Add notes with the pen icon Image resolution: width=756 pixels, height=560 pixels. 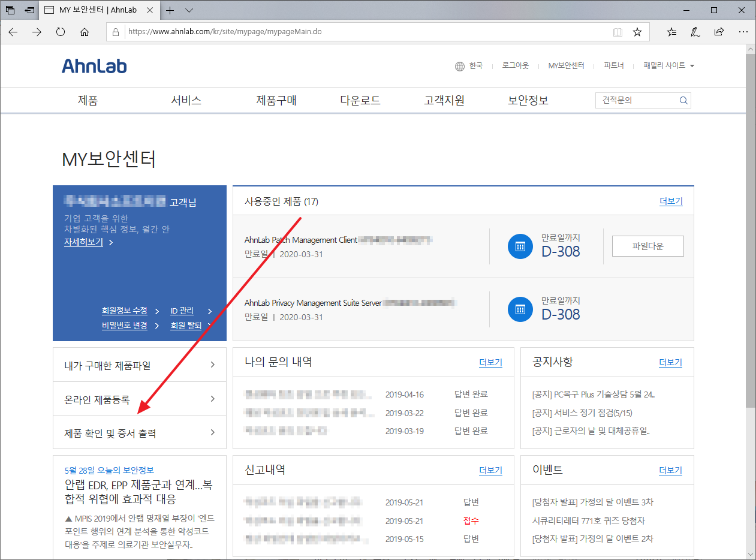point(695,32)
